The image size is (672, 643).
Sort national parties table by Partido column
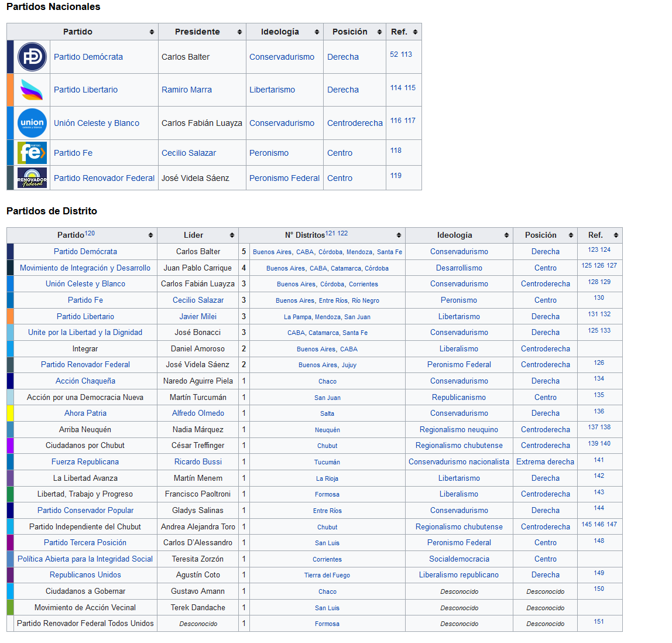[152, 32]
